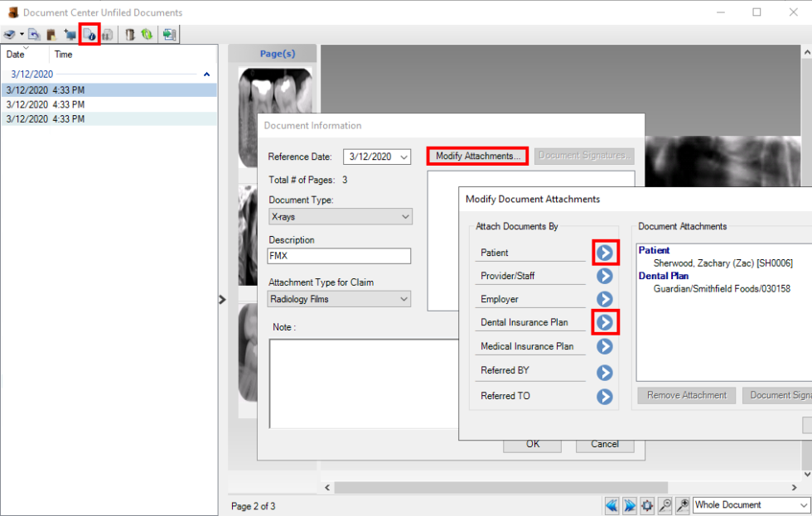812x516 pixels.
Task: Click the horizontal scrollbar right arrow
Action: pyautogui.click(x=795, y=488)
